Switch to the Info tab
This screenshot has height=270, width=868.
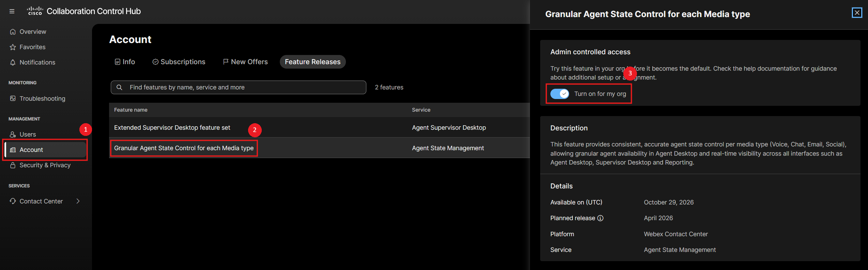click(x=125, y=62)
